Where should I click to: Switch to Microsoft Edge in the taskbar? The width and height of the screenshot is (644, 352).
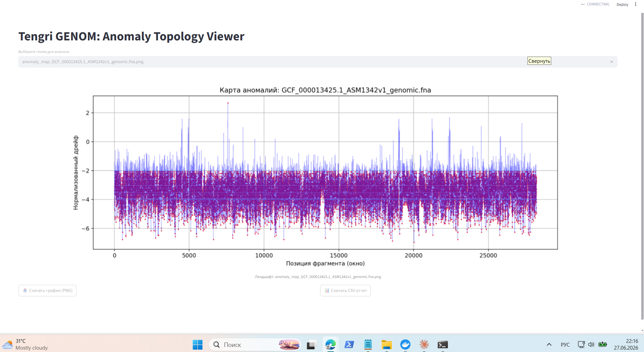pyautogui.click(x=330, y=345)
